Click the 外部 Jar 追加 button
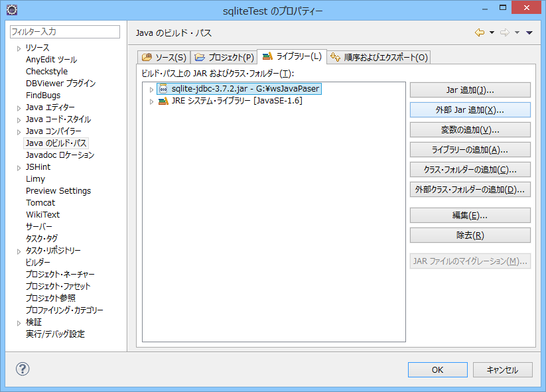546x392 pixels. [470, 109]
